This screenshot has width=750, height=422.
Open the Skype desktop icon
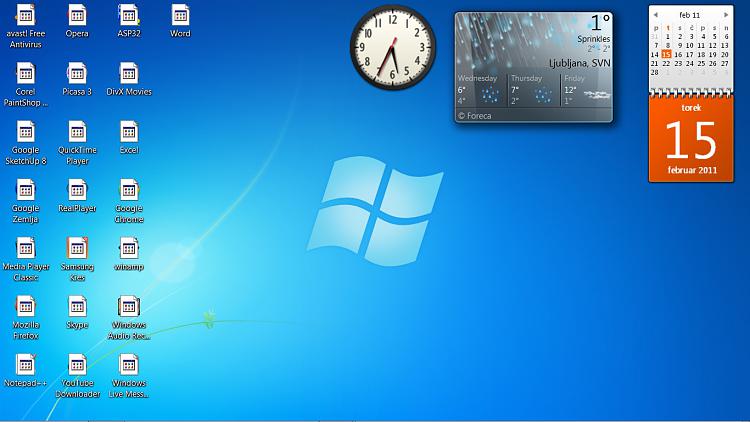coord(77,313)
